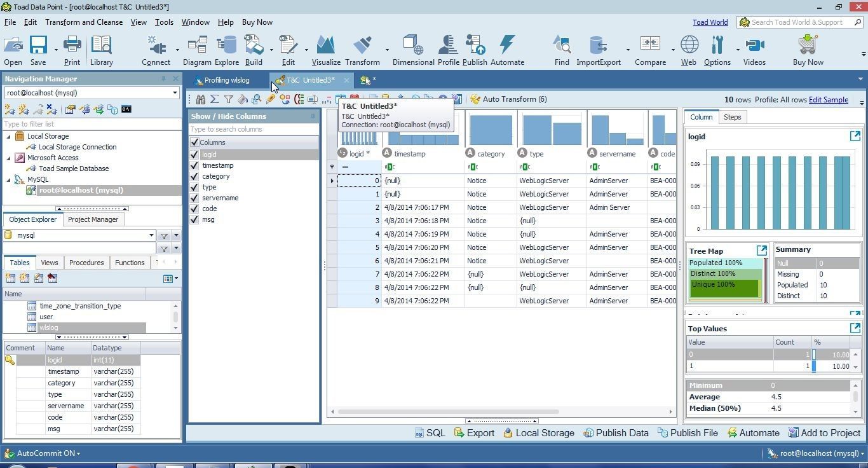Uncheck the type column checkbox

pyautogui.click(x=194, y=187)
